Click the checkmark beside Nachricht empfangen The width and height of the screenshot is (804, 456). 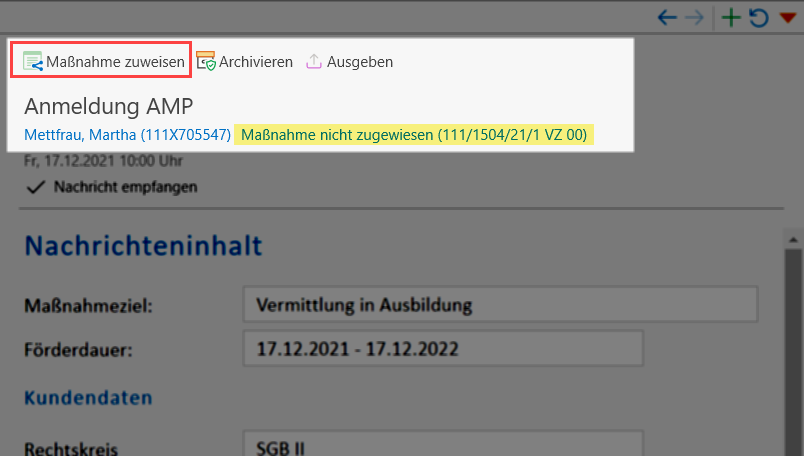pos(36,187)
